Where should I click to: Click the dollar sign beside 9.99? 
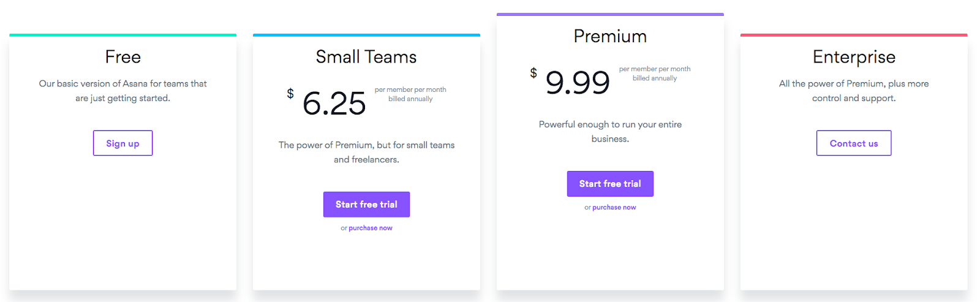click(x=533, y=73)
